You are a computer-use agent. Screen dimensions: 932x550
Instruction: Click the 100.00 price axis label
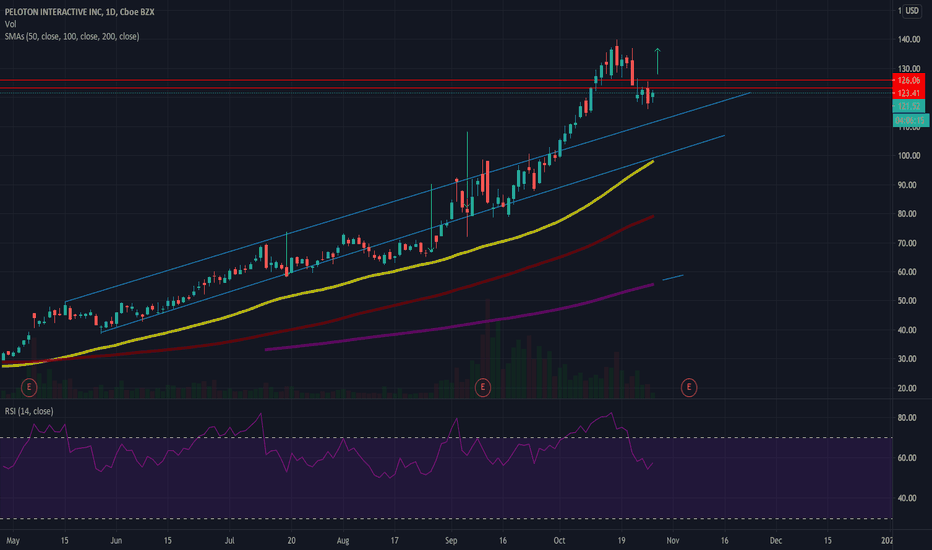(909, 156)
